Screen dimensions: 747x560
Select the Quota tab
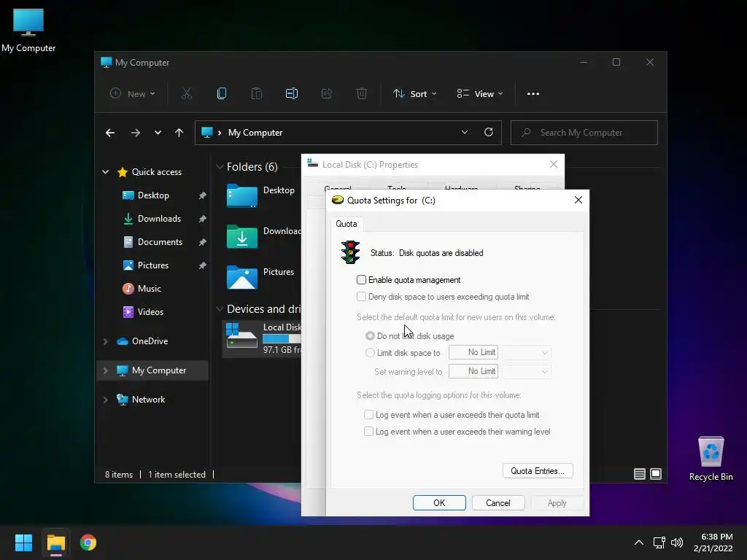click(347, 224)
